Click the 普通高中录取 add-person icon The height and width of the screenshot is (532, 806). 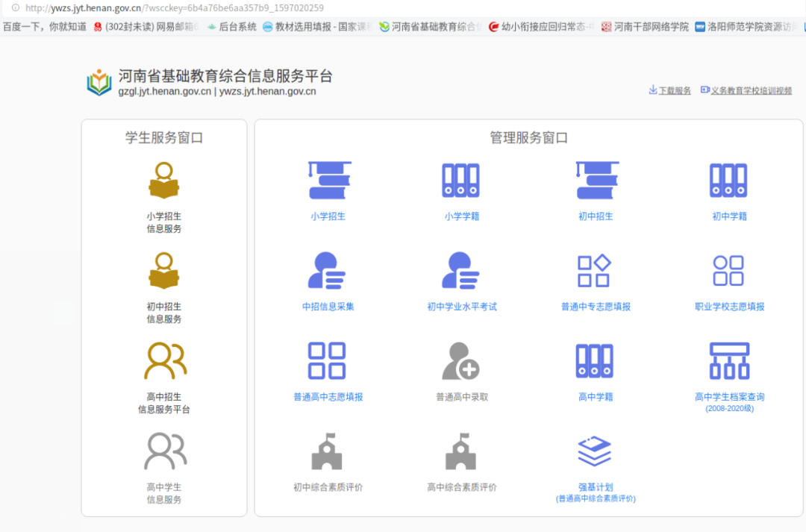pyautogui.click(x=460, y=361)
